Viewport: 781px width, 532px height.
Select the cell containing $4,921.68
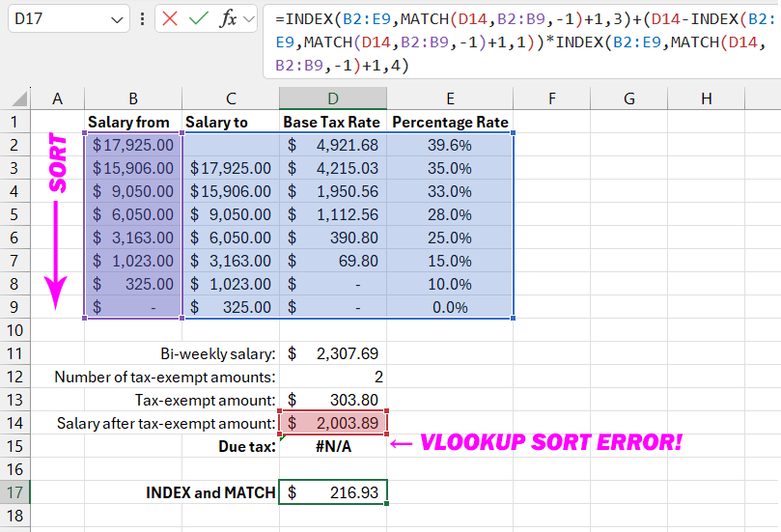[x=333, y=145]
